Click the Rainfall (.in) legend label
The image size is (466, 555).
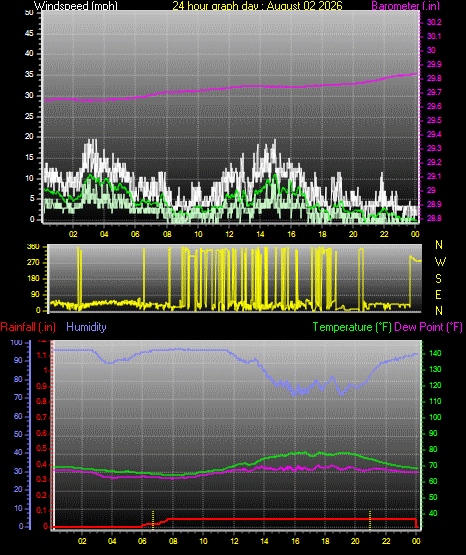pos(28,327)
